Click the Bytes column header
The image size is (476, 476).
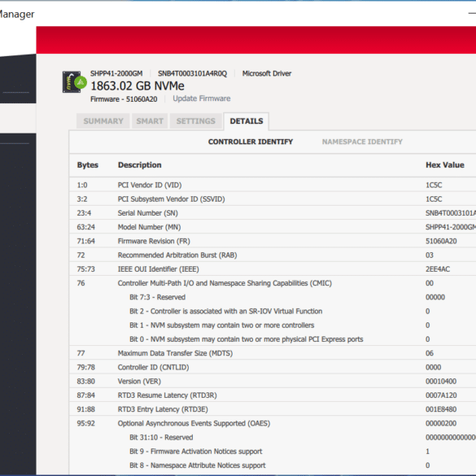87,165
